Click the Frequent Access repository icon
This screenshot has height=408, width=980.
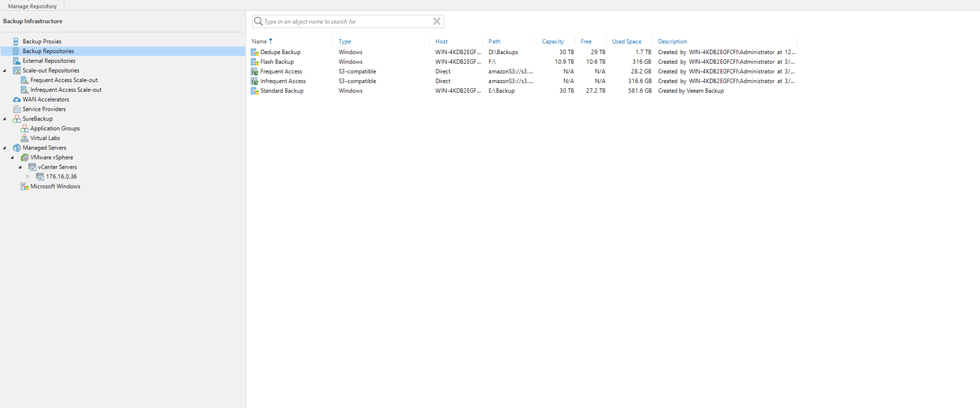tap(255, 71)
